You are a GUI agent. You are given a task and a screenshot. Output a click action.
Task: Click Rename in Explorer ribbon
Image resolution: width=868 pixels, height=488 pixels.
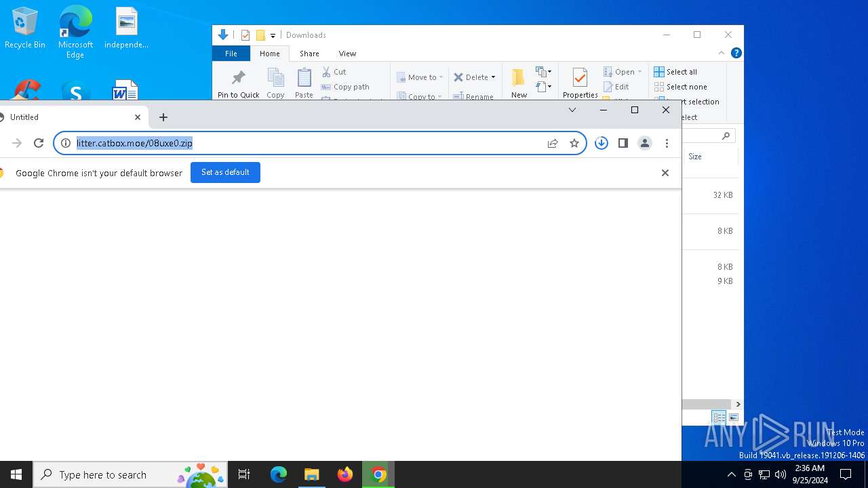tap(474, 96)
